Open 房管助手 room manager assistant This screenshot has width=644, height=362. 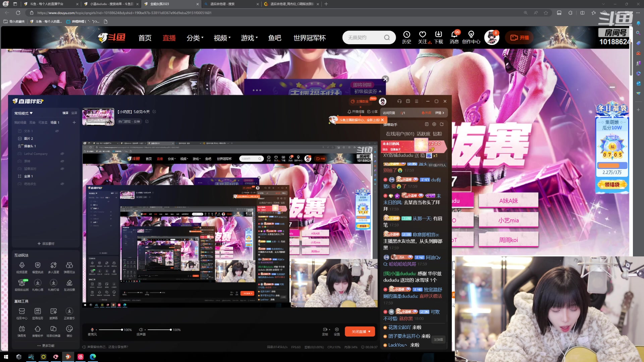pyautogui.click(x=38, y=331)
